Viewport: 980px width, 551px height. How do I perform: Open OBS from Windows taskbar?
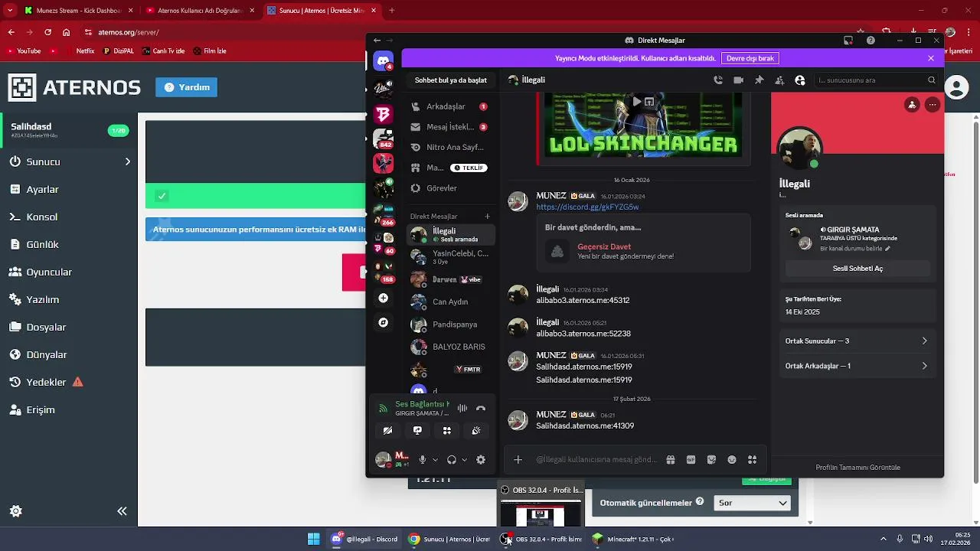click(541, 539)
